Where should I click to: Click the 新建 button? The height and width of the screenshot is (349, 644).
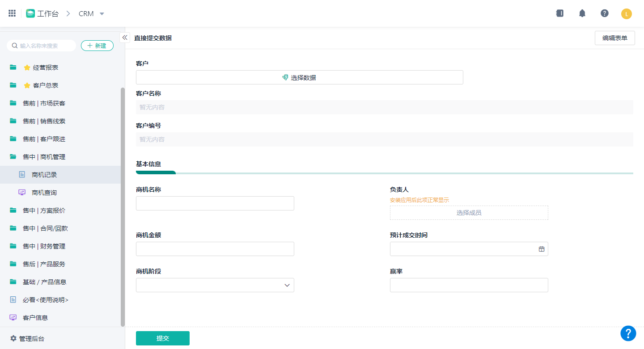pos(97,46)
